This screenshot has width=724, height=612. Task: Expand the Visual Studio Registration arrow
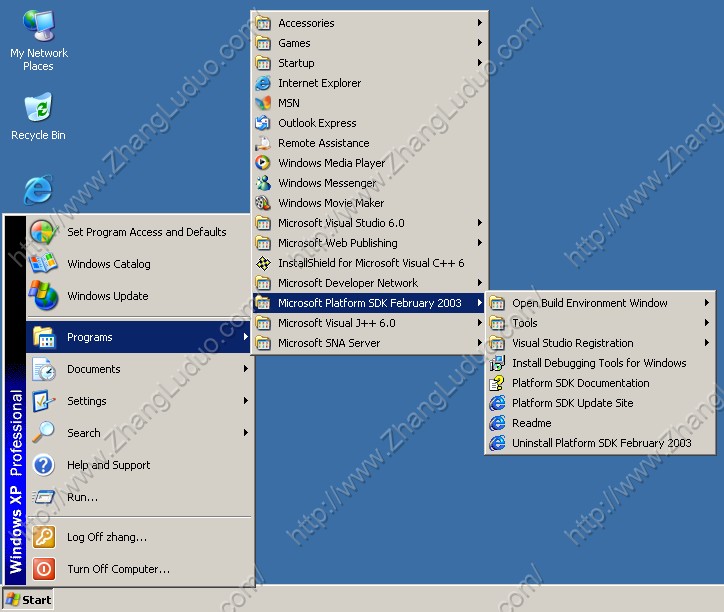click(706, 343)
